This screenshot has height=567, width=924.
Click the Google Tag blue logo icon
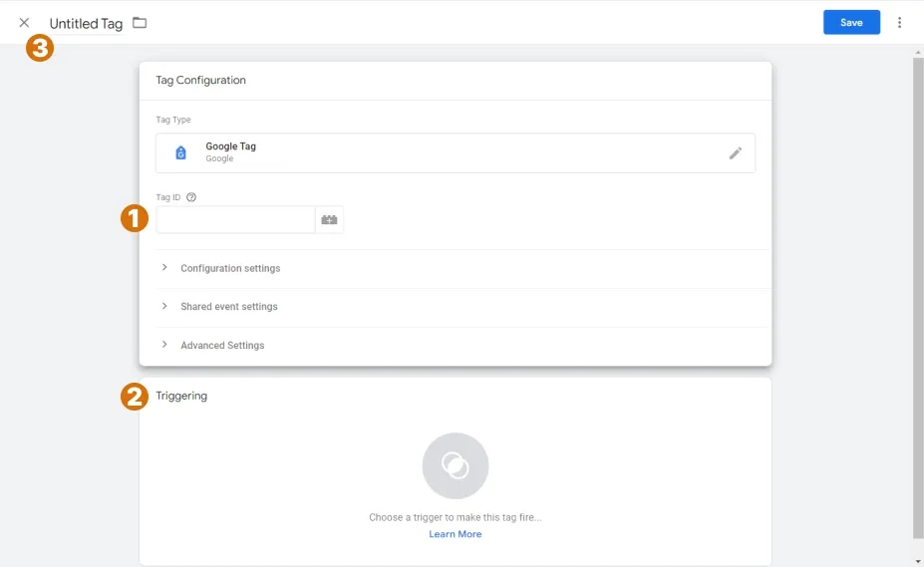click(180, 152)
